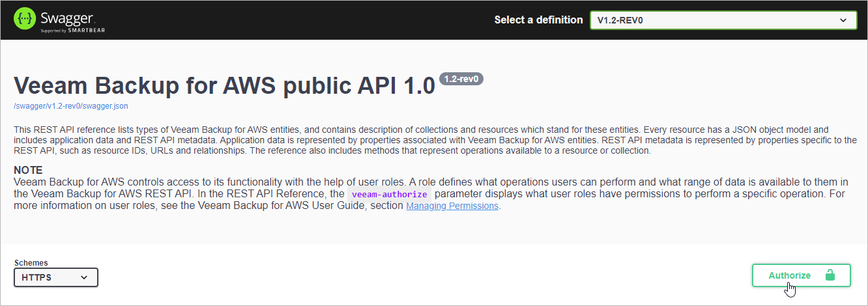
Task: Click the Veeam Backup for AWS title
Action: pos(224,85)
